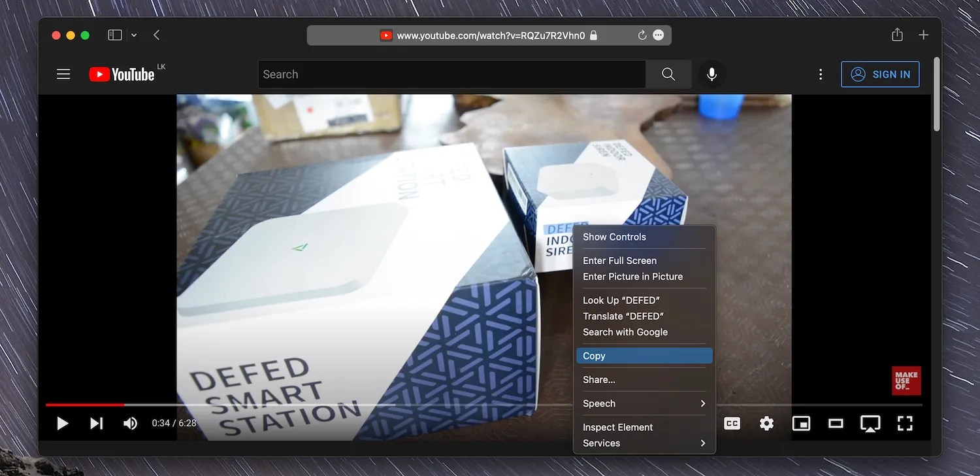Switch to theater mode in the video player
This screenshot has height=476, width=980.
tap(836, 423)
